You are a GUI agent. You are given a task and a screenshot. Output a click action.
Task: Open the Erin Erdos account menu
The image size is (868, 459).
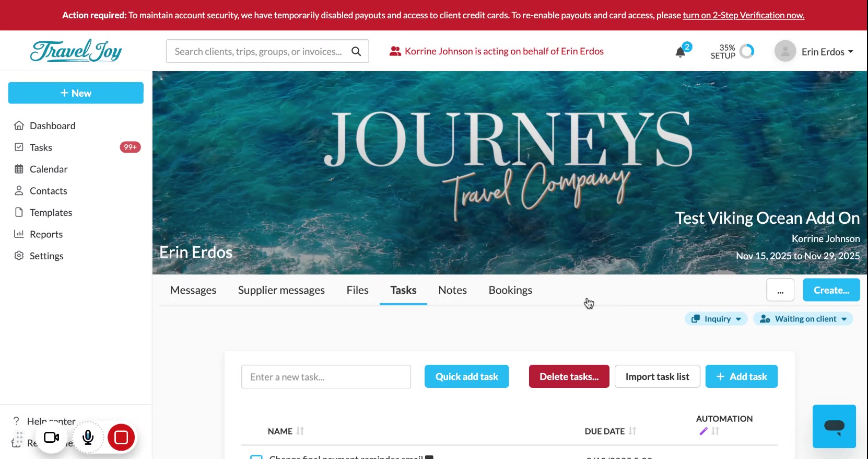(x=814, y=51)
